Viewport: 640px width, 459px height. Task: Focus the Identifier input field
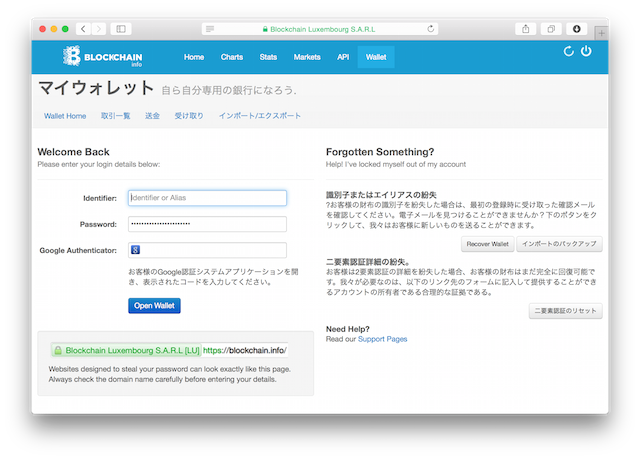pos(207,198)
